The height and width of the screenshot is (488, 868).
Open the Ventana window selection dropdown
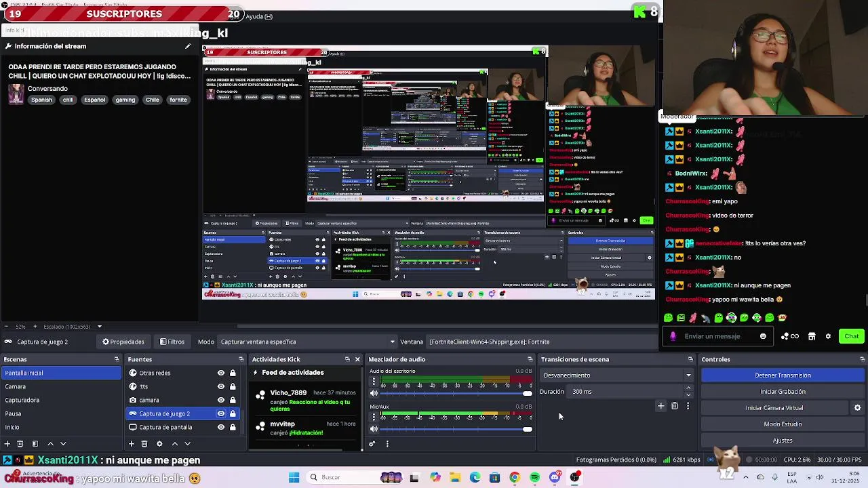tap(542, 342)
